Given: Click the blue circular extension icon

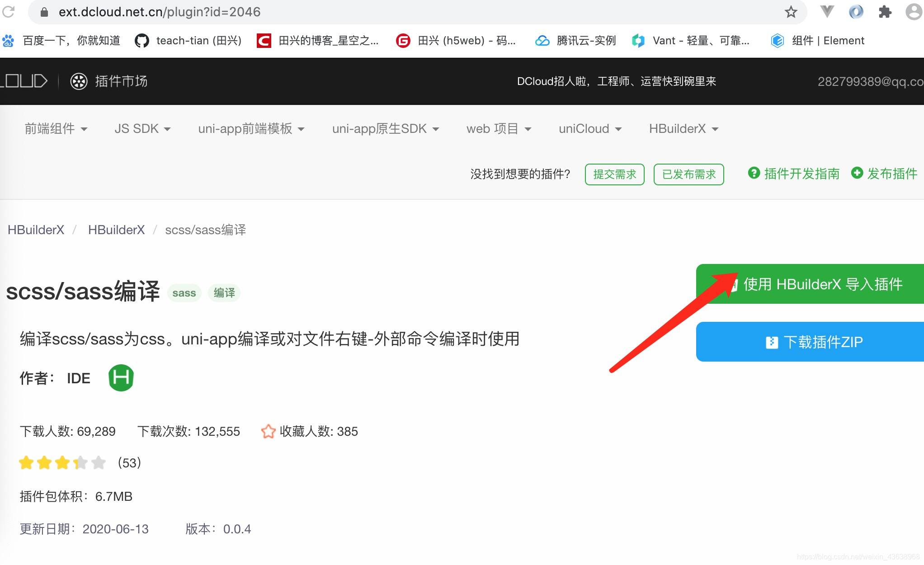Looking at the screenshot, I should 856,12.
